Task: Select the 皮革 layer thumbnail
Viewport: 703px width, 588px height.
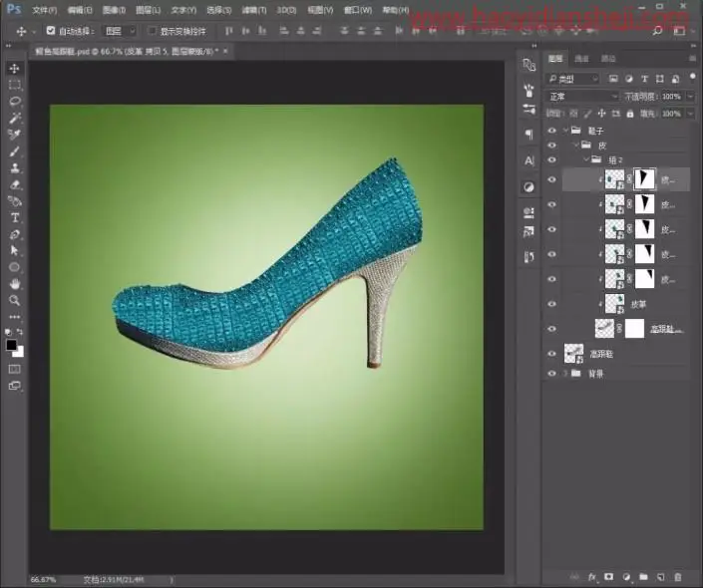Action: pyautogui.click(x=614, y=304)
